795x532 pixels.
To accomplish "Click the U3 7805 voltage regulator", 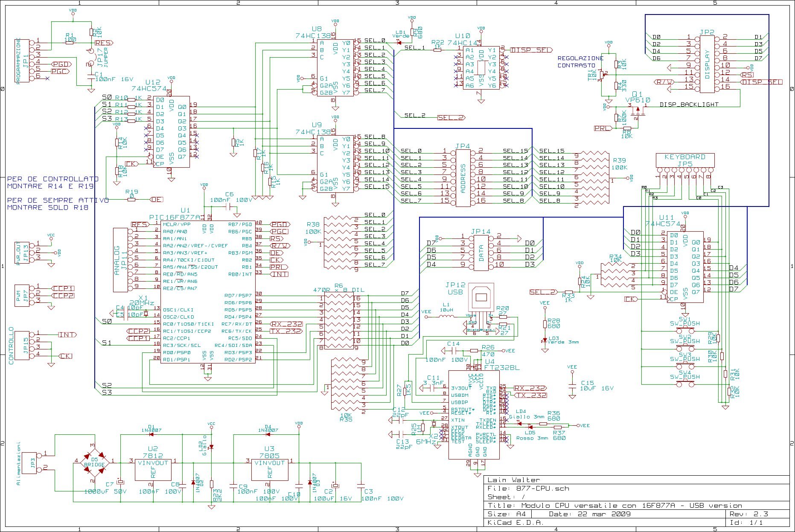I will tap(269, 469).
